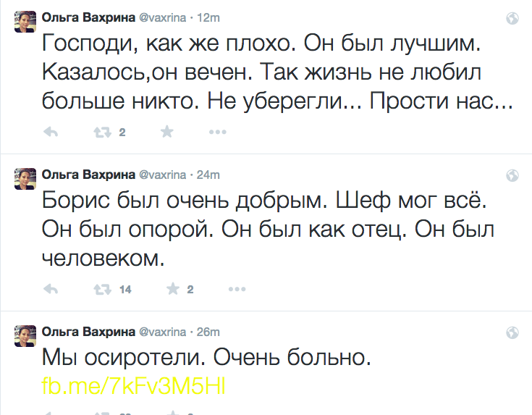
Task: Click the globe icon on the 24m tweet
Action: [512, 175]
